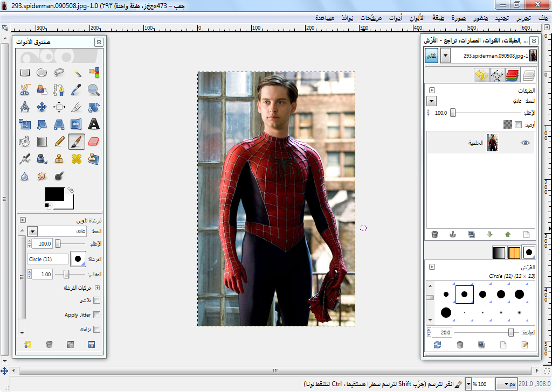Select the Heal tool
Screen dimensions: 552x392
tap(77, 159)
